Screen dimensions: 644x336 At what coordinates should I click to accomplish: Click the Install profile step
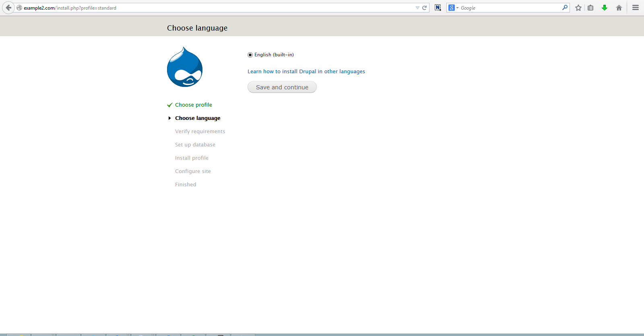click(192, 158)
